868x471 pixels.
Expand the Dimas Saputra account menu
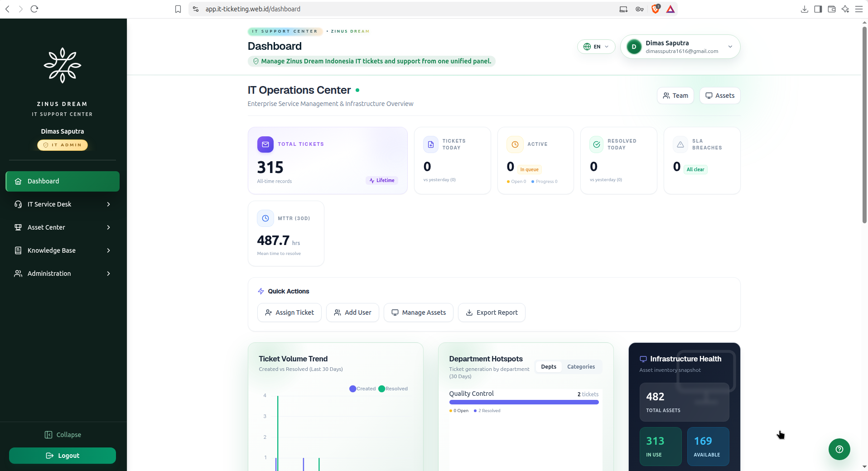pyautogui.click(x=680, y=47)
